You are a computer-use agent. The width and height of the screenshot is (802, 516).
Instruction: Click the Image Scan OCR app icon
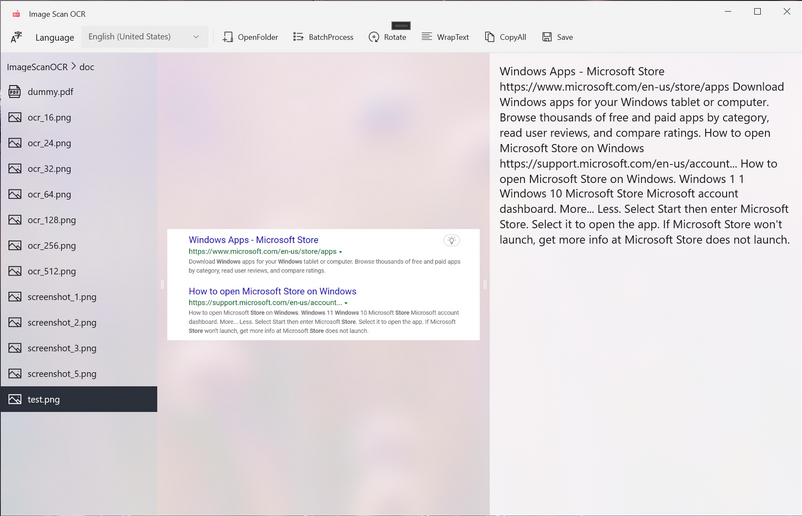pos(16,14)
